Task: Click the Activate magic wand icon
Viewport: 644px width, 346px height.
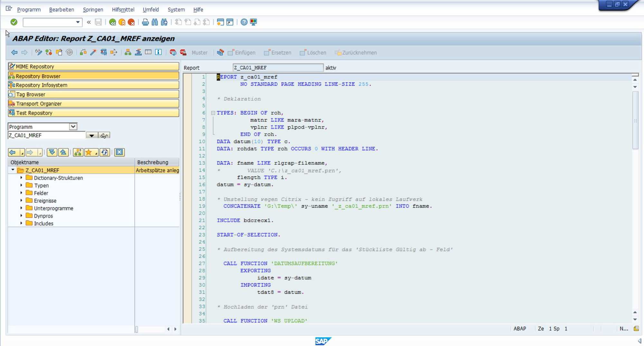Action: click(x=93, y=52)
